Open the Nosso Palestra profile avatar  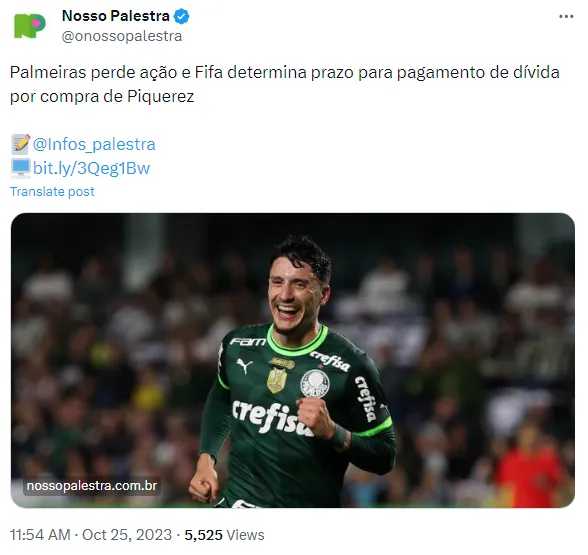30,26
